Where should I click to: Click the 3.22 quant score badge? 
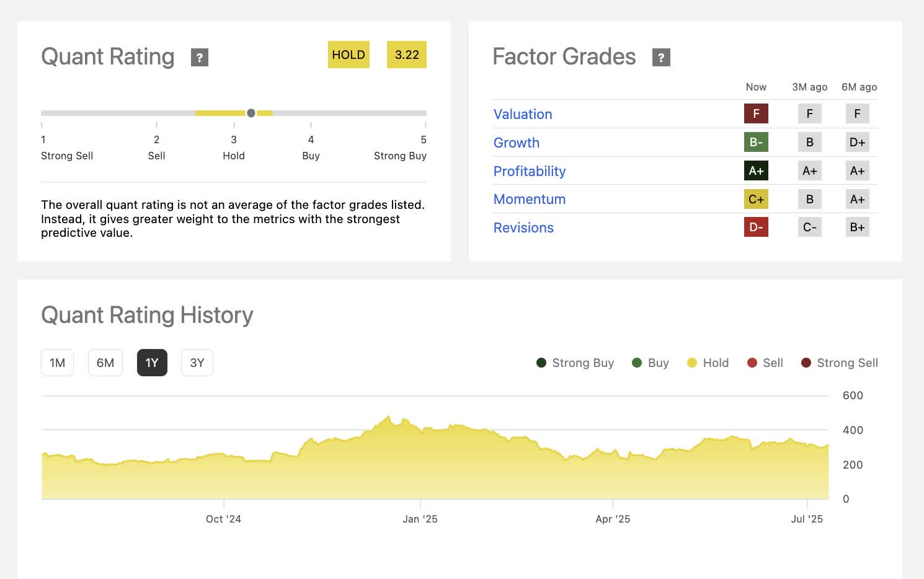pyautogui.click(x=407, y=55)
